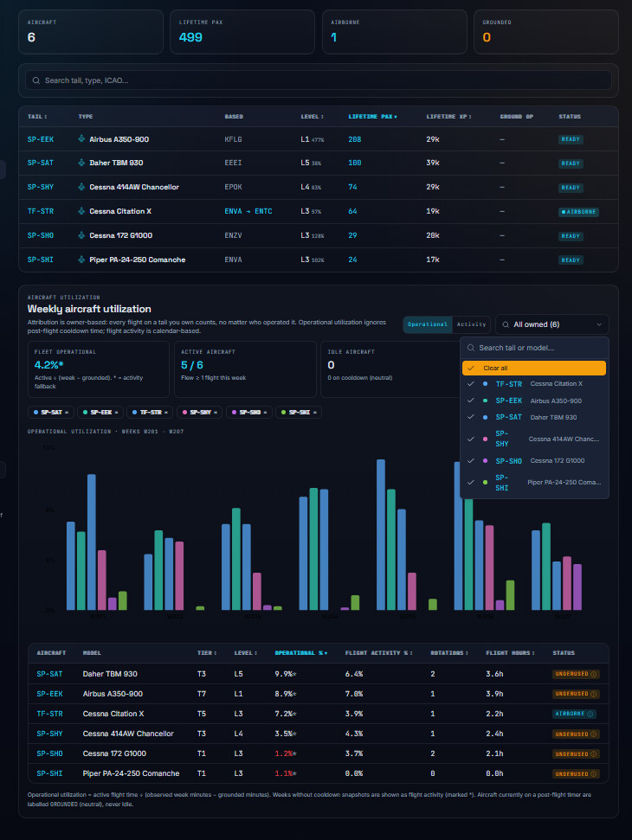Click the airplane icon beside Airbus A350-900
This screenshot has height=840, width=632.
click(81, 138)
